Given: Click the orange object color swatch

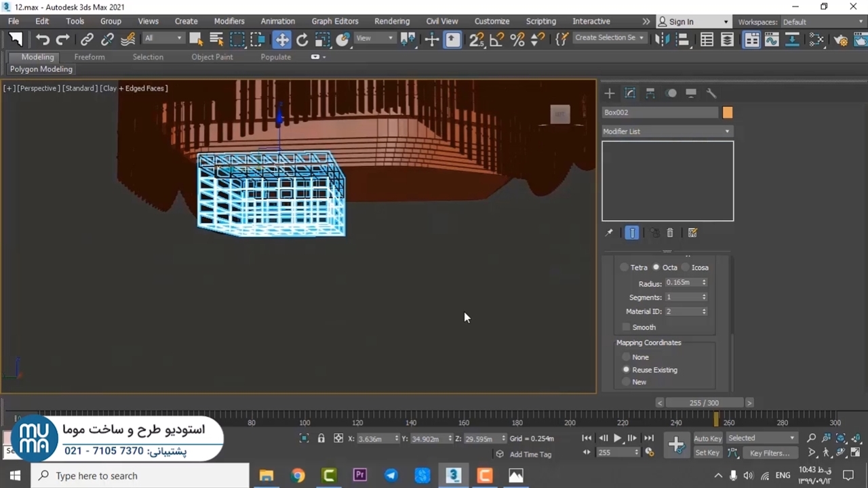Looking at the screenshot, I should (728, 113).
